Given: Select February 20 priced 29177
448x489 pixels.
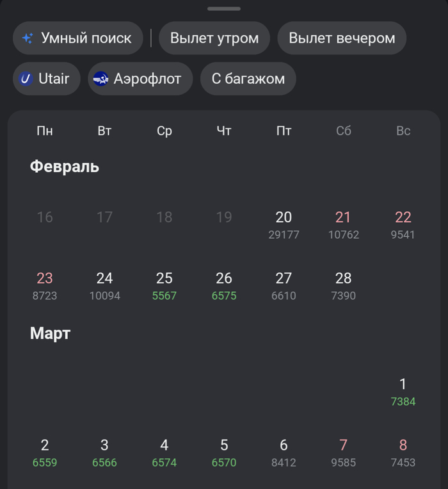Looking at the screenshot, I should (x=284, y=224).
